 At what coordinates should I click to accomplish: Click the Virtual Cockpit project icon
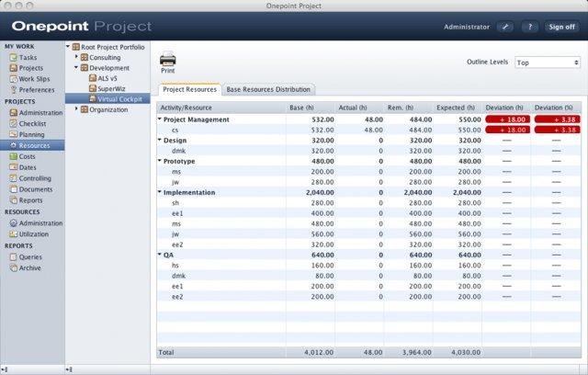(93, 99)
